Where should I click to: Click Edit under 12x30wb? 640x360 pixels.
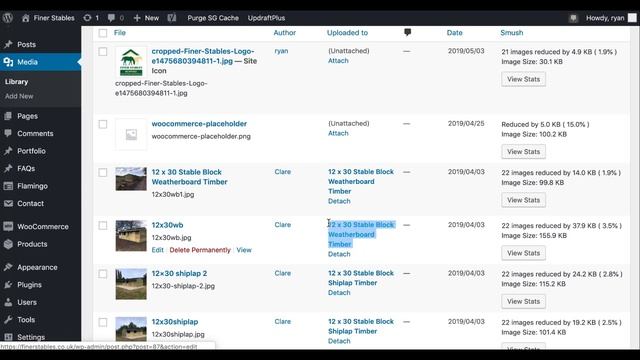tap(158, 250)
